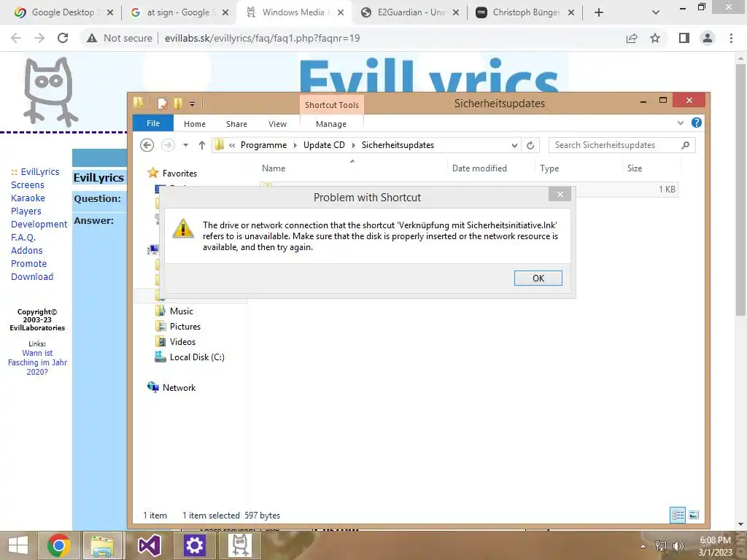The image size is (747, 560).
Task: Share this page icon in Chrome
Action: [x=632, y=38]
